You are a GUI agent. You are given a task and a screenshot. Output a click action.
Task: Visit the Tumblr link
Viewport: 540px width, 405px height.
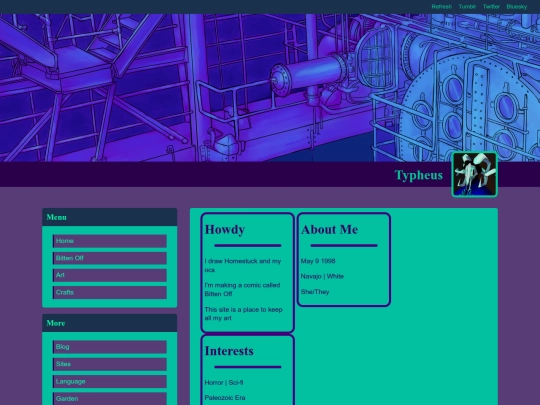coord(467,7)
